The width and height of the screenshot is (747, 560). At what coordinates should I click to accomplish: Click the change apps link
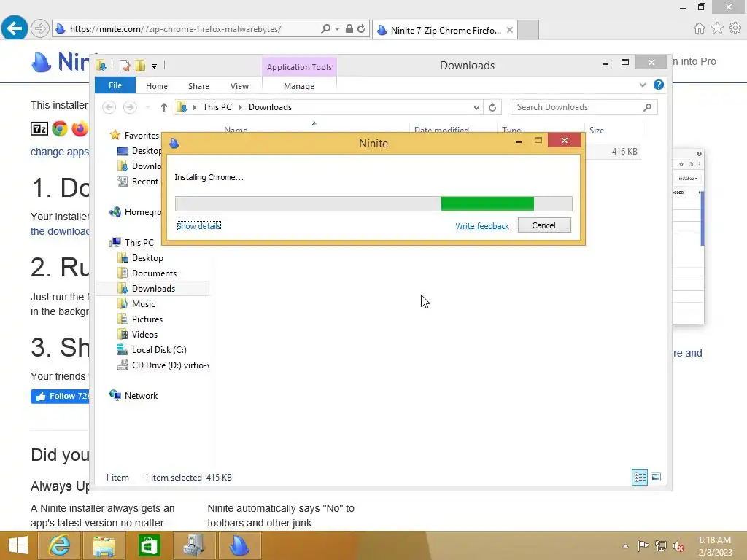60,152
